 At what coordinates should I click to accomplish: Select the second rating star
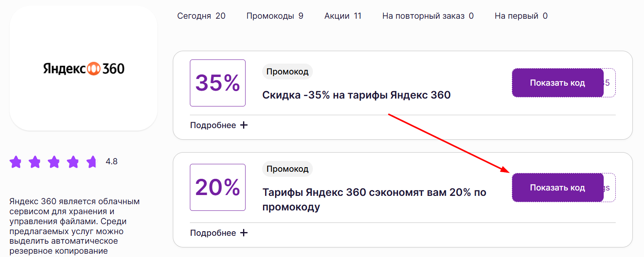click(x=35, y=162)
